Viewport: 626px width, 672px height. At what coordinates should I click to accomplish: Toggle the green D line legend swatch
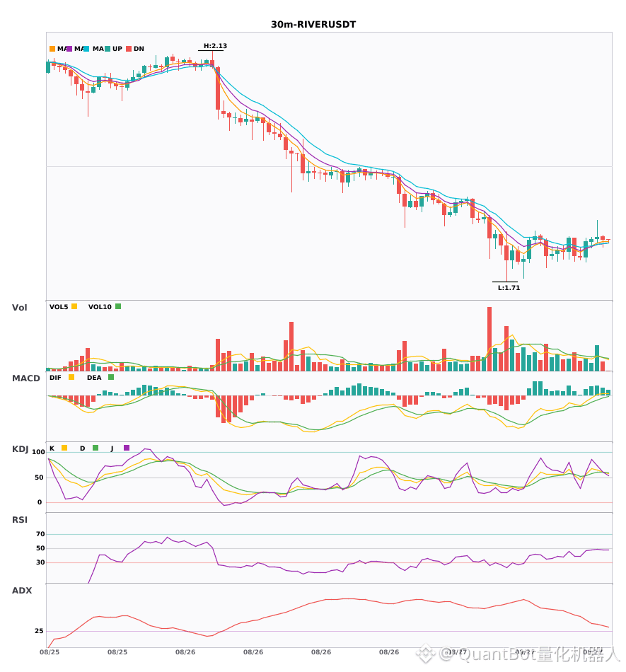95,448
